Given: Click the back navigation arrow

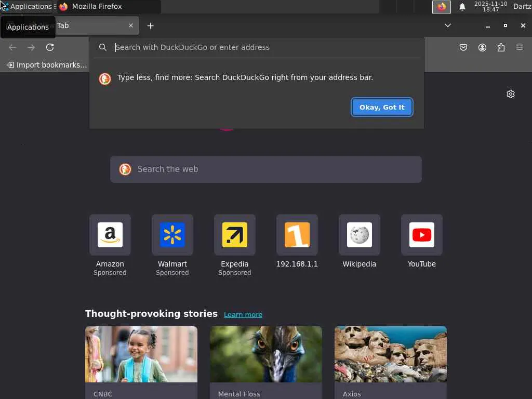Looking at the screenshot, I should [12, 47].
